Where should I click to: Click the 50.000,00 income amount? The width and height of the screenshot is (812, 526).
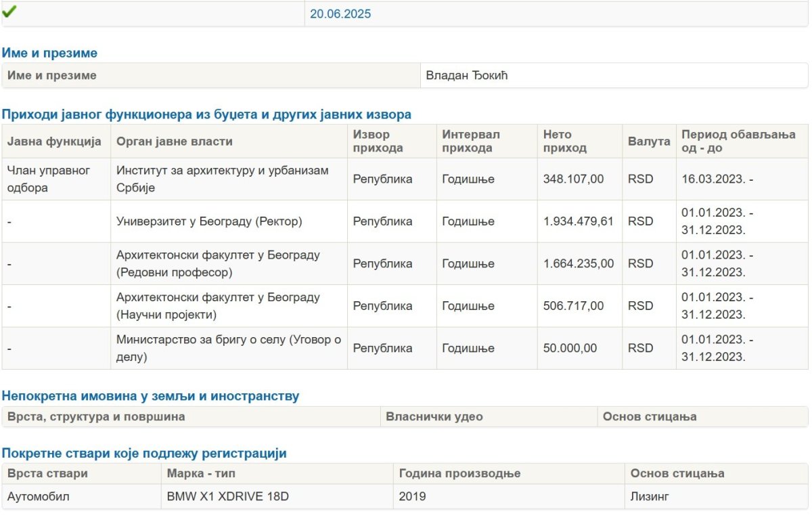(570, 348)
